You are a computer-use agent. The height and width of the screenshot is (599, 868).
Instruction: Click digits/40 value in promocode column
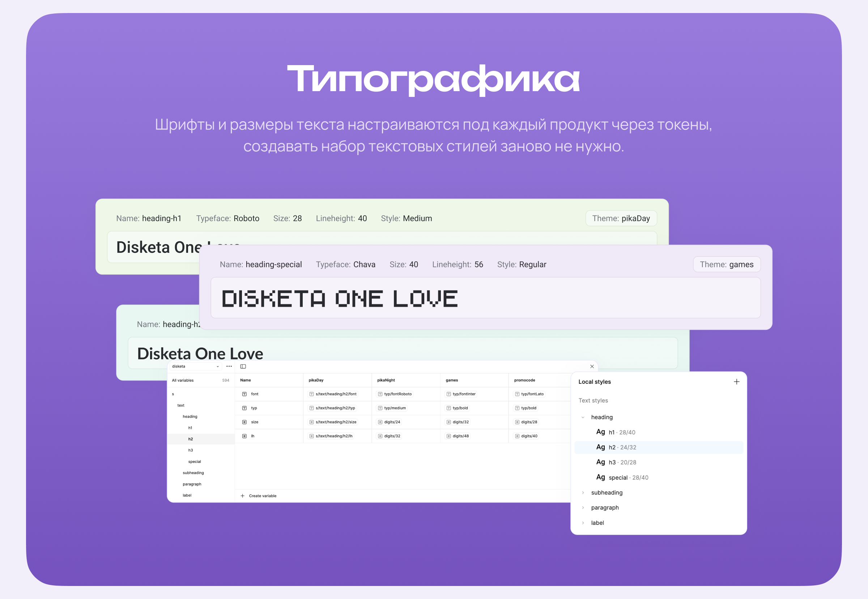click(526, 436)
